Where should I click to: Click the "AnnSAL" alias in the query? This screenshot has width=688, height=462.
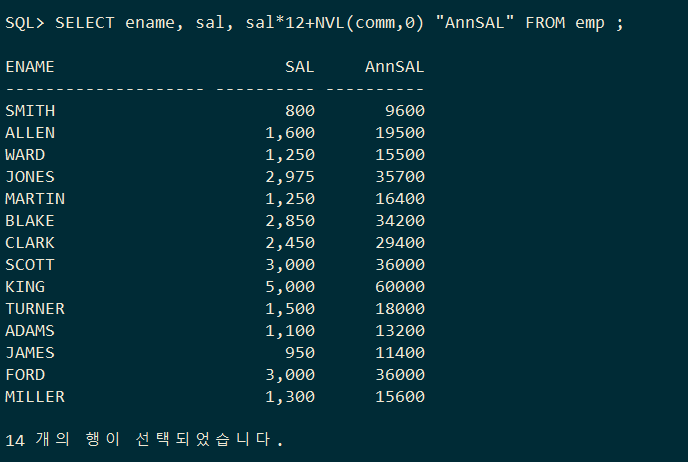click(474, 22)
